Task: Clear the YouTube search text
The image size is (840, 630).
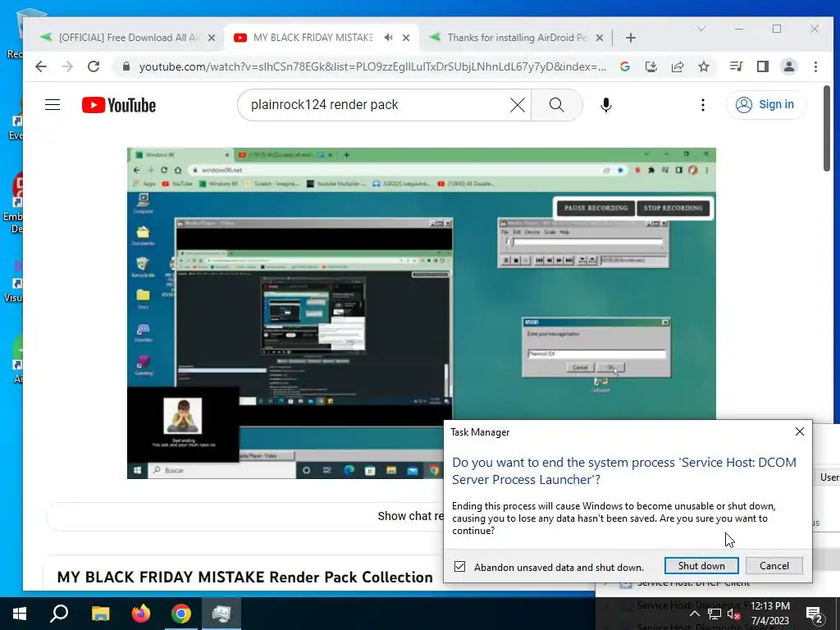Action: (518, 105)
